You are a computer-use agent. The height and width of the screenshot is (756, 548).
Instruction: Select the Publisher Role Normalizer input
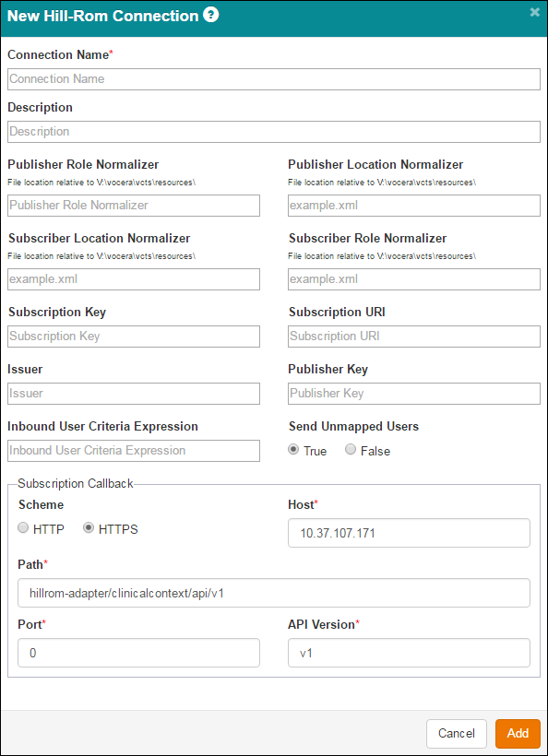tap(134, 206)
